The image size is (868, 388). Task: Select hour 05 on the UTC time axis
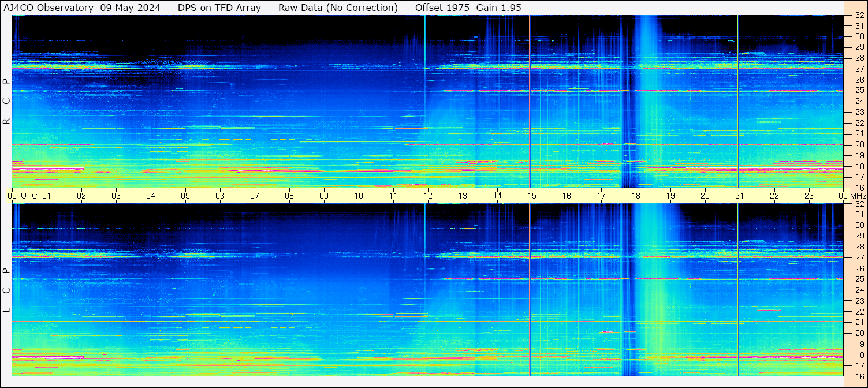coord(185,196)
